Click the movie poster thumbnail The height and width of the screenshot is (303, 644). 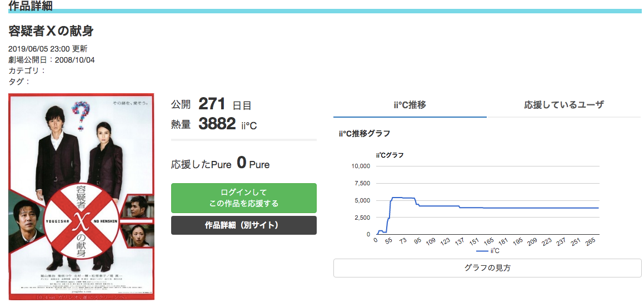tap(81, 197)
